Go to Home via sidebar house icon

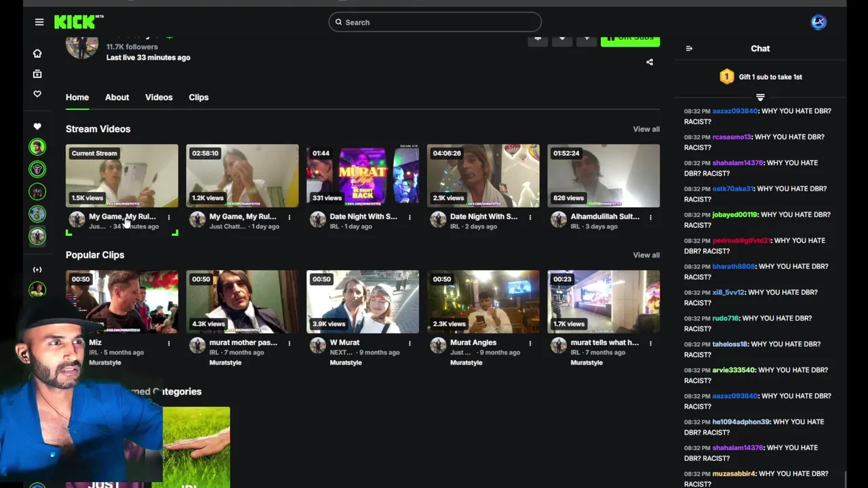[x=37, y=54]
